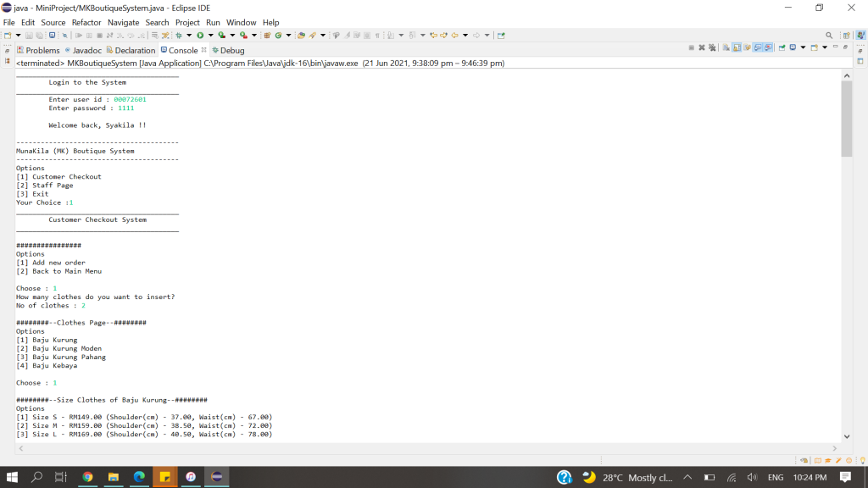Expand the Open Console dropdown arrow
Image resolution: width=868 pixels, height=488 pixels.
click(824, 47)
